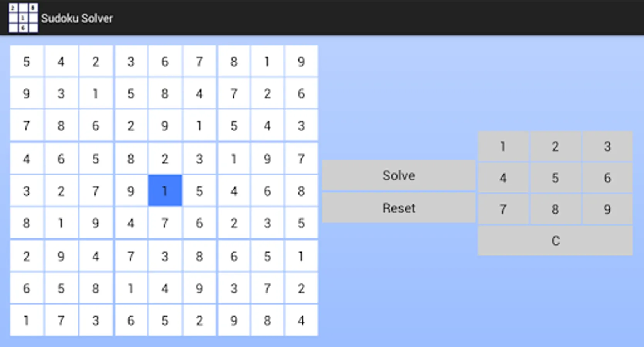Click the Reset button
Viewport: 644px width, 347px height.
click(x=399, y=208)
